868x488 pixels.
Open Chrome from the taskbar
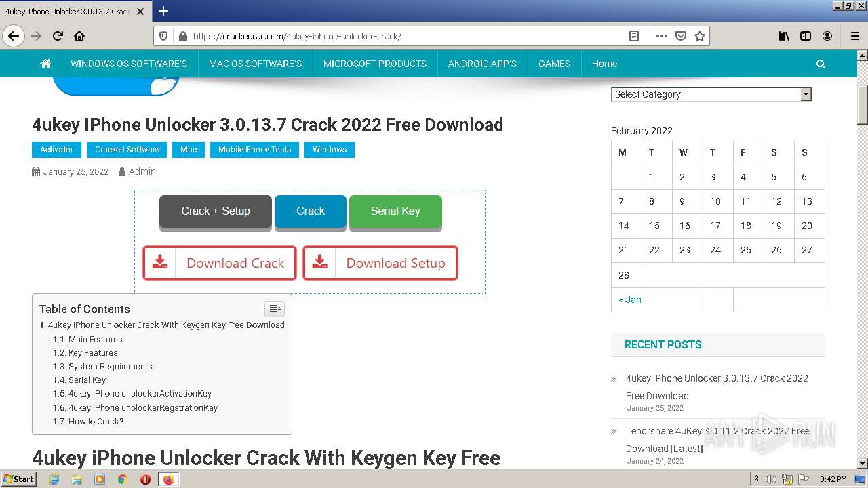122,479
